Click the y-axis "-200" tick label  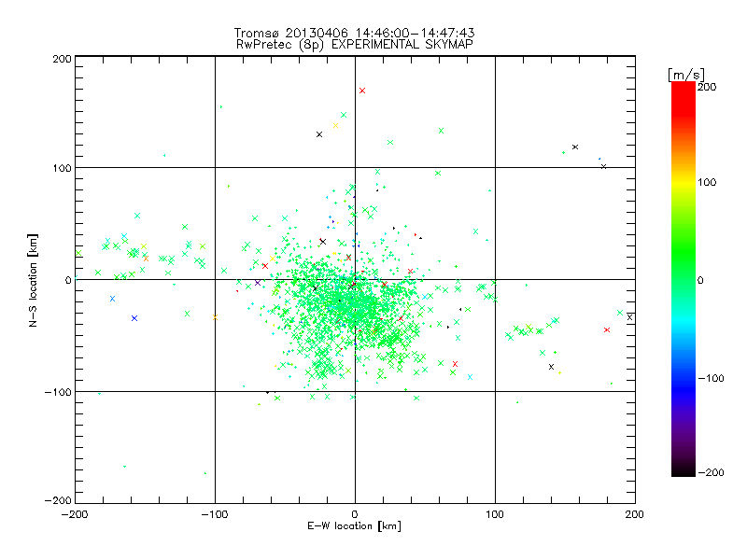click(58, 500)
